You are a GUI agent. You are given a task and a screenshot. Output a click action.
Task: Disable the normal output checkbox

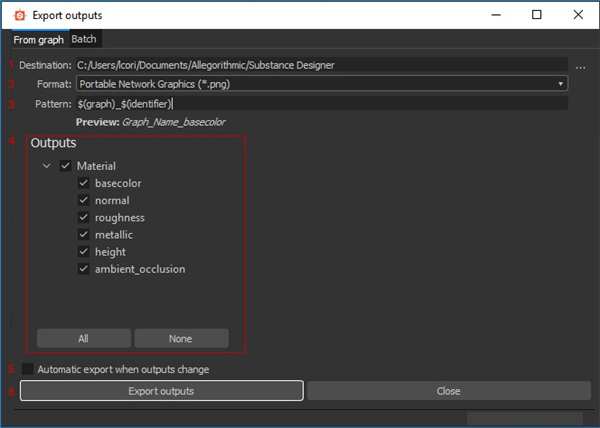84,200
